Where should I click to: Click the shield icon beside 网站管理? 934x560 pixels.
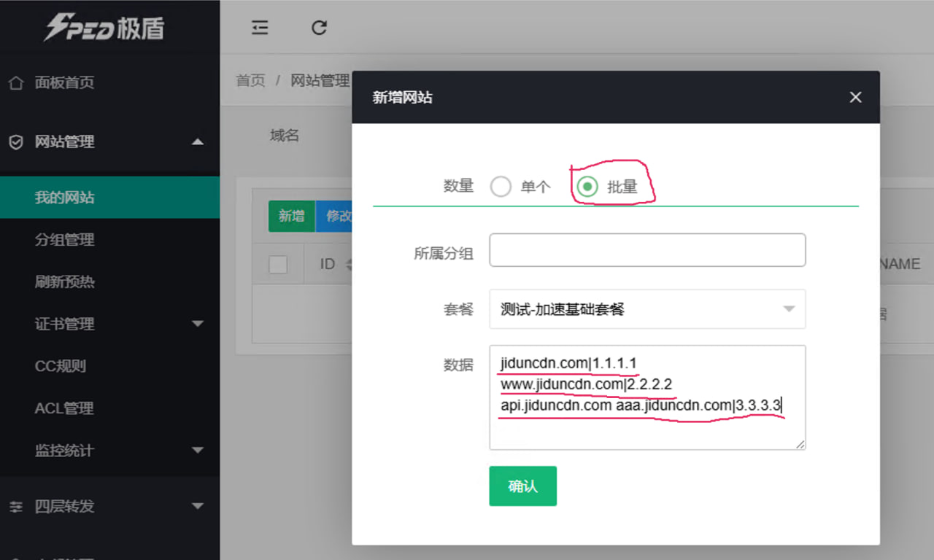click(x=16, y=142)
